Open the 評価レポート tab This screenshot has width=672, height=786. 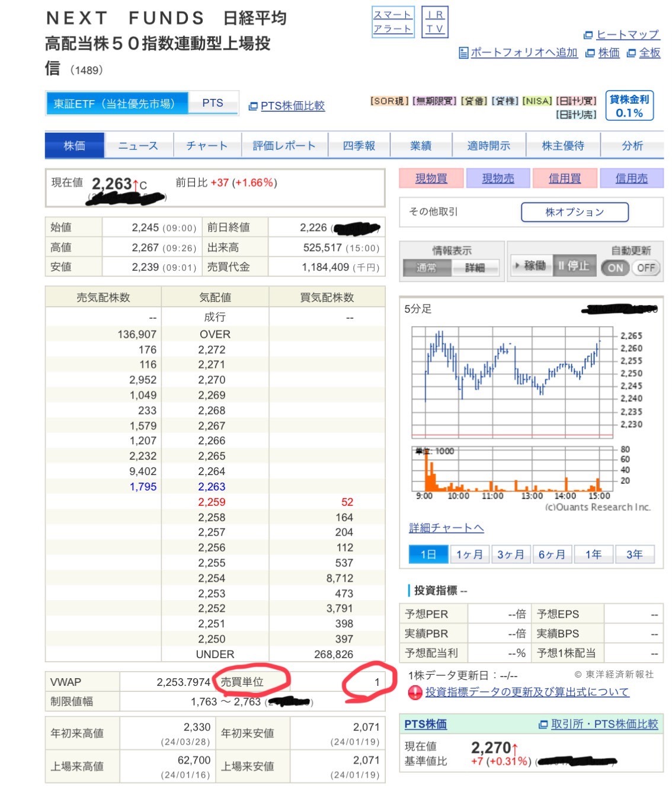click(284, 146)
